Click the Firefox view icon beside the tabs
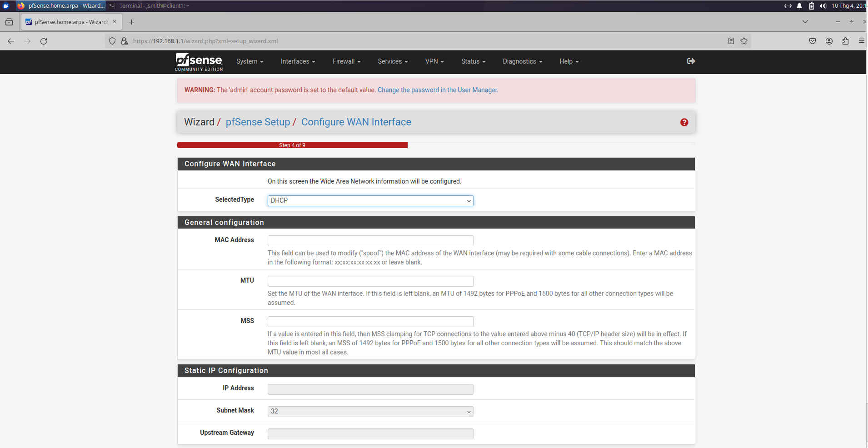The height and width of the screenshot is (448, 868). [x=9, y=22]
